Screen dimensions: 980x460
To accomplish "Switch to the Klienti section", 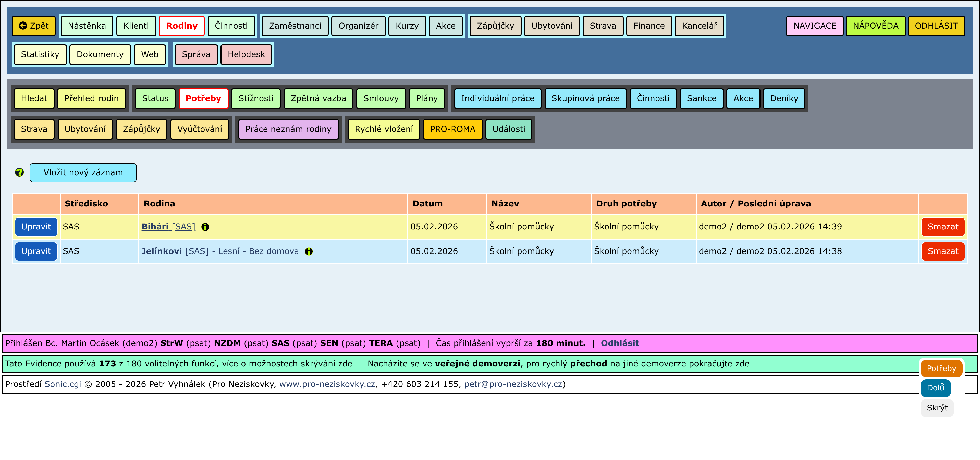I will pos(136,26).
